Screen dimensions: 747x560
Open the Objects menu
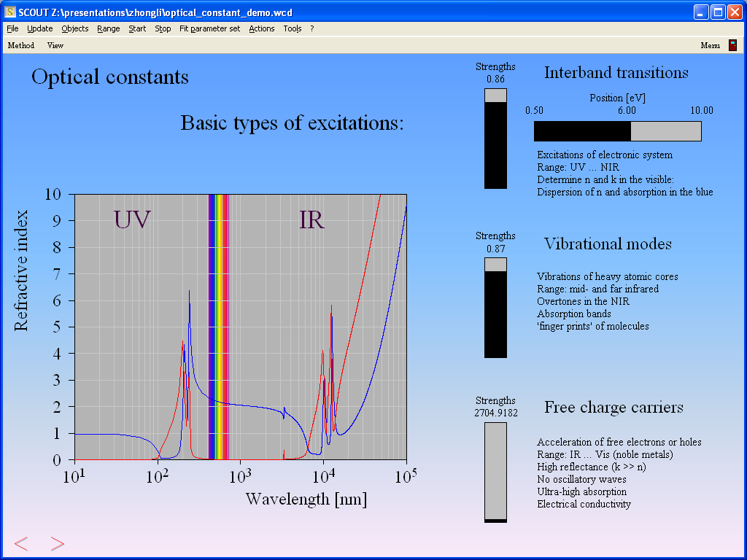74,28
